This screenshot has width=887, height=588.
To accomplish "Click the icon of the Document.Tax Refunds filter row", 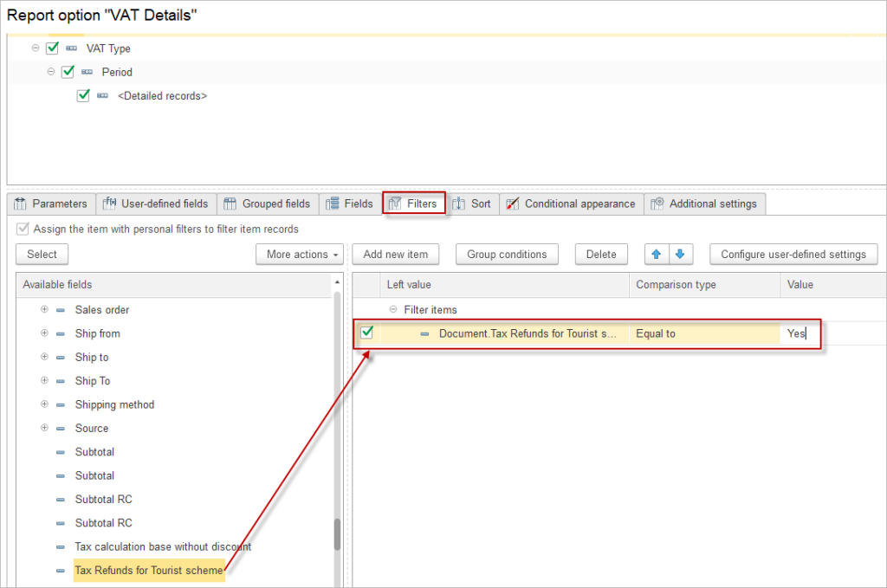I will 424,334.
